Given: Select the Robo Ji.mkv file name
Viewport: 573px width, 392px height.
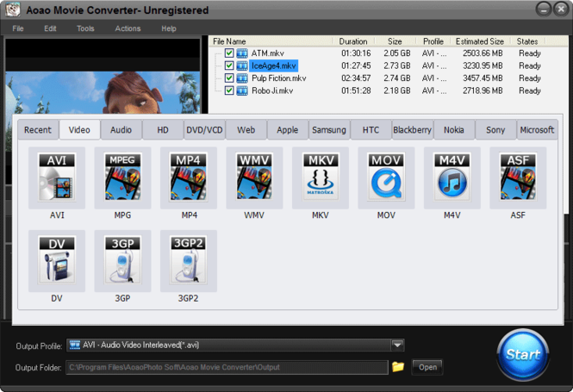Looking at the screenshot, I should pyautogui.click(x=272, y=90).
